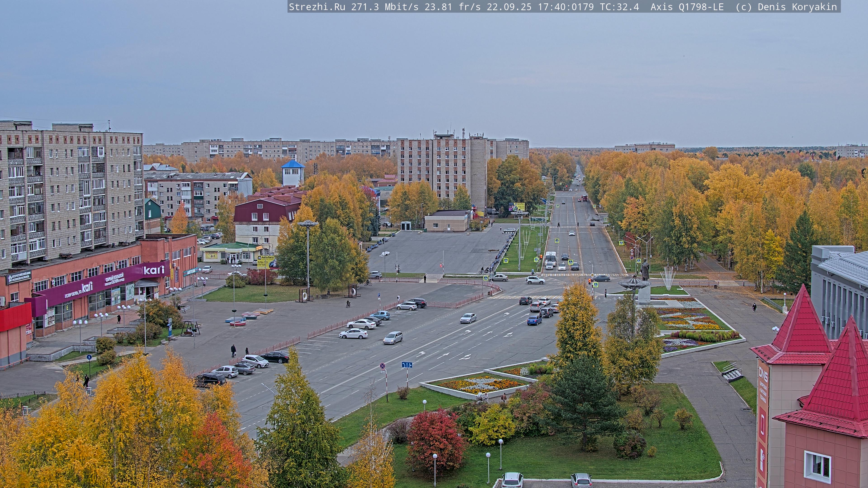868x488 pixels.
Task: Click the green Apteka pharmacy sign
Action: (191, 271)
